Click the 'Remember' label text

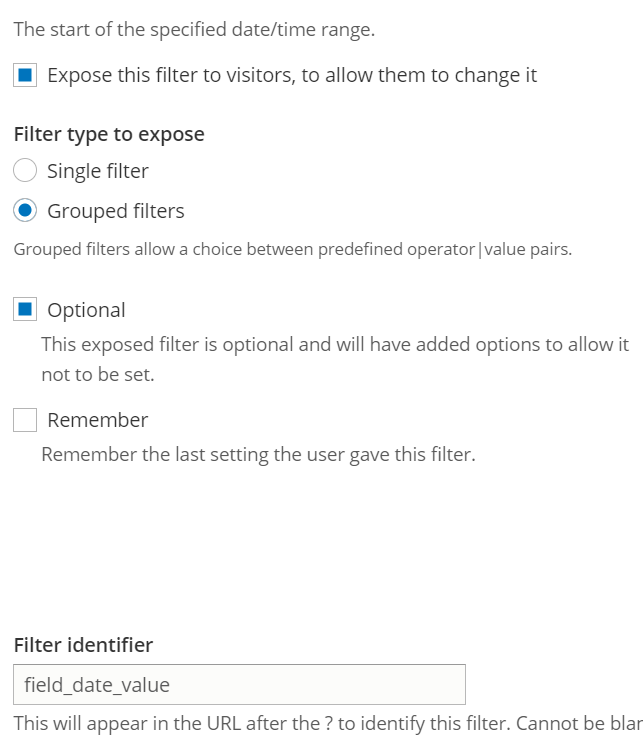point(97,420)
